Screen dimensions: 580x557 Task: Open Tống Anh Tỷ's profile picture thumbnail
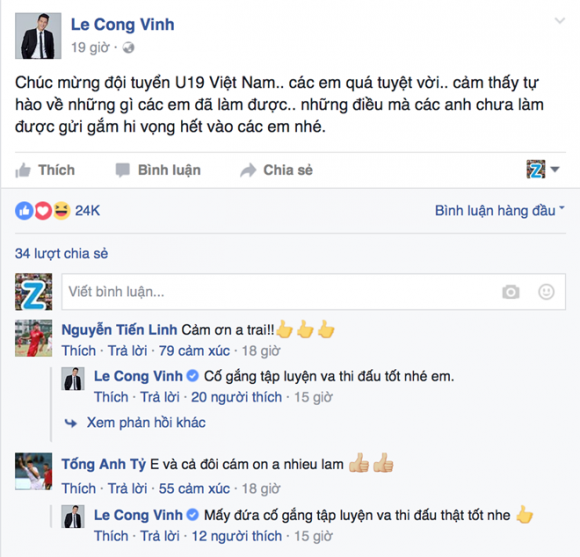[x=33, y=471]
